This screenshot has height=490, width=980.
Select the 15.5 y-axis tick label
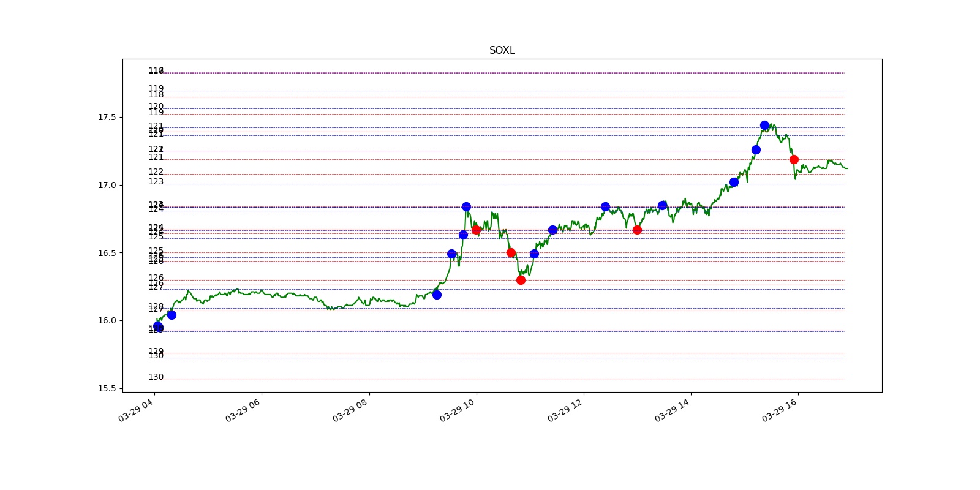[x=107, y=388]
